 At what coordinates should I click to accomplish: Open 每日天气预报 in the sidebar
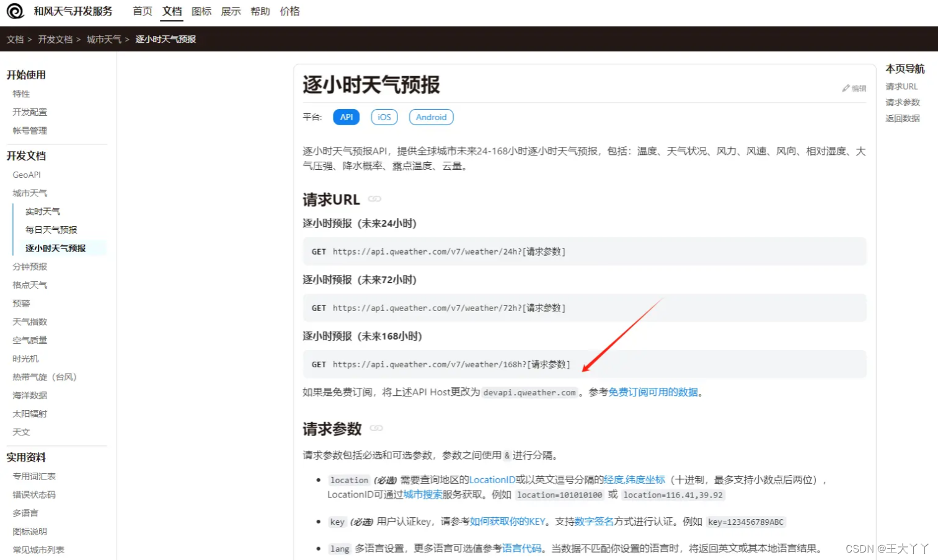coord(51,230)
